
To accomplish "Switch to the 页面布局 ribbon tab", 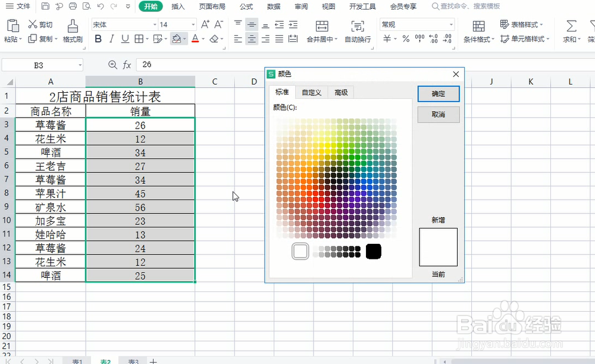I will pyautogui.click(x=212, y=7).
